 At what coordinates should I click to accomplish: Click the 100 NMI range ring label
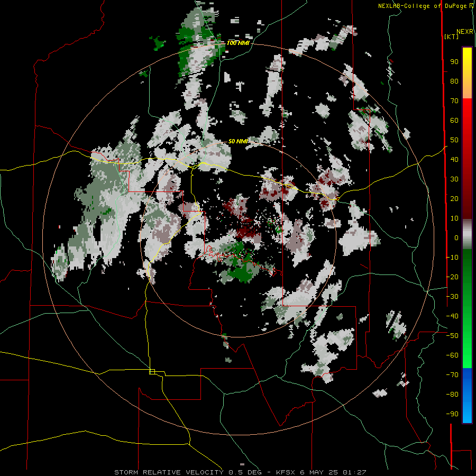(x=238, y=43)
